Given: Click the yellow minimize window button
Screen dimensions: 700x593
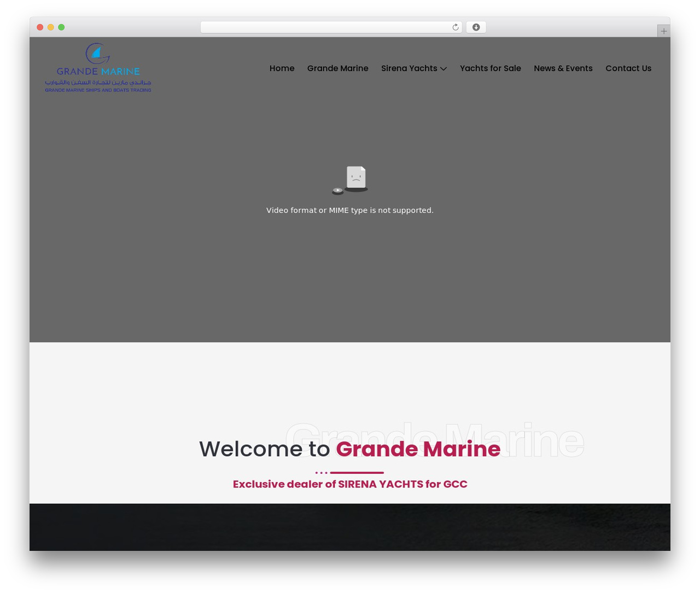Looking at the screenshot, I should pyautogui.click(x=50, y=27).
